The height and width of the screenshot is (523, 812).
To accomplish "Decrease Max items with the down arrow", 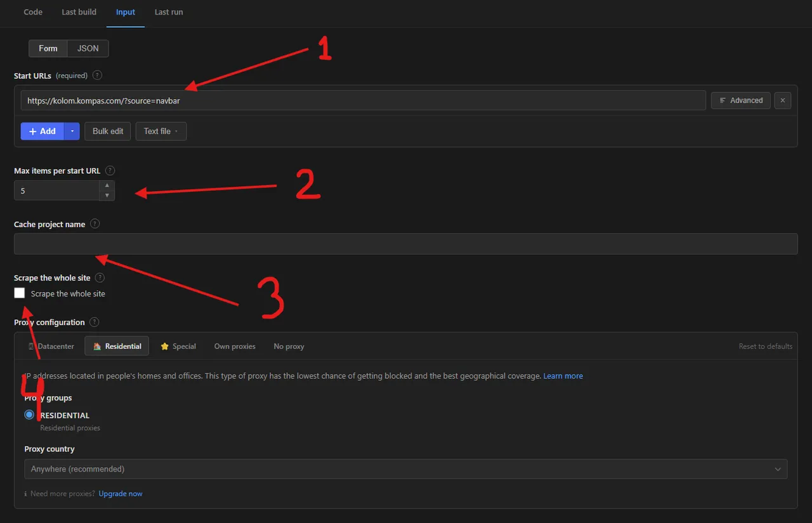I will 107,195.
